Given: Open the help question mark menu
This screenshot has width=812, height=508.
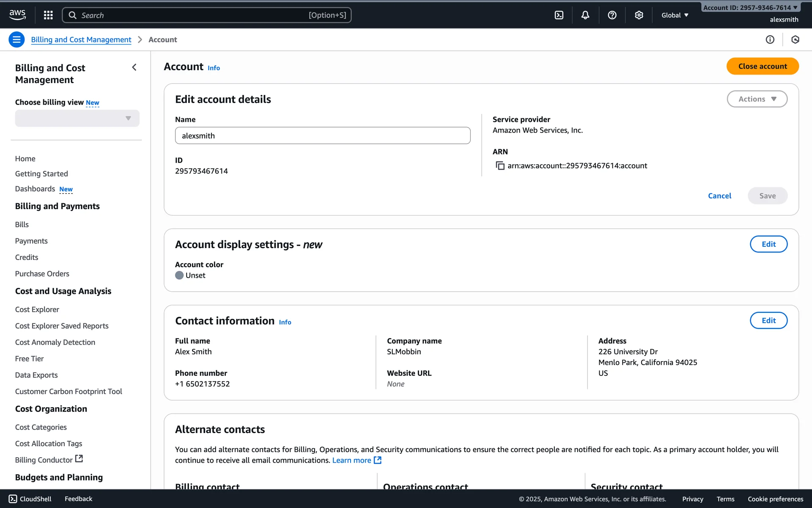Looking at the screenshot, I should coord(612,15).
